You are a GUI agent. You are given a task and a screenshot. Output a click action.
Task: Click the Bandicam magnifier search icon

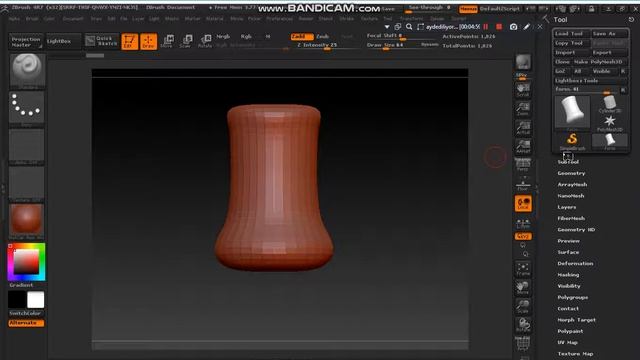(x=409, y=27)
